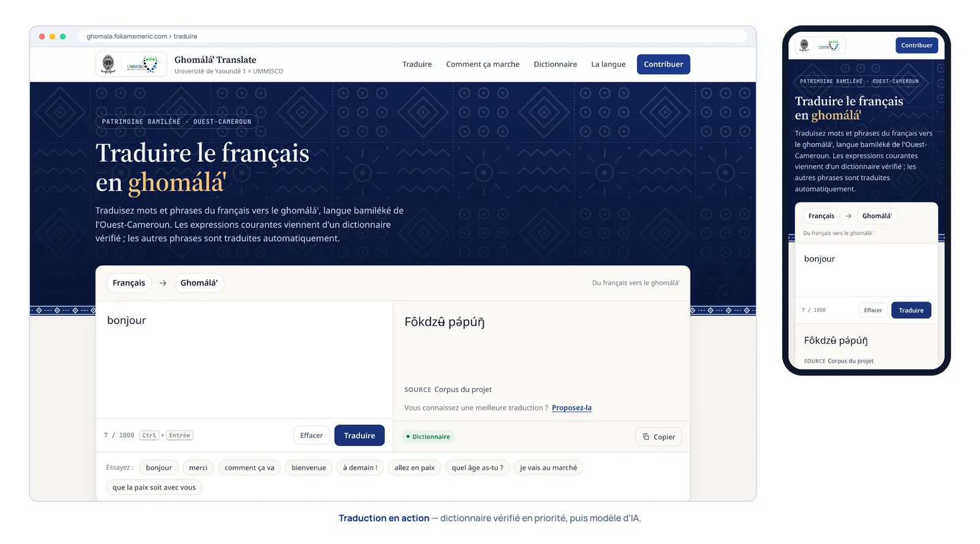Click Effacer in the mobile preview

click(873, 311)
